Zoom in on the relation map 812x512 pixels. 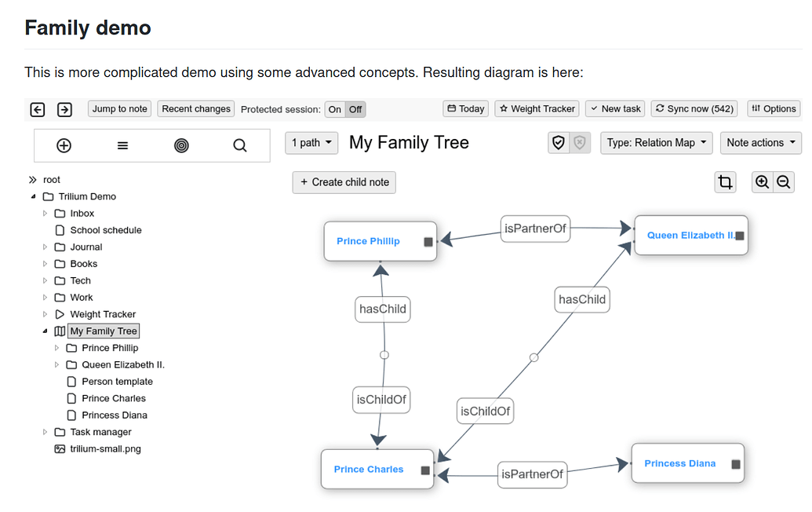pyautogui.click(x=762, y=181)
